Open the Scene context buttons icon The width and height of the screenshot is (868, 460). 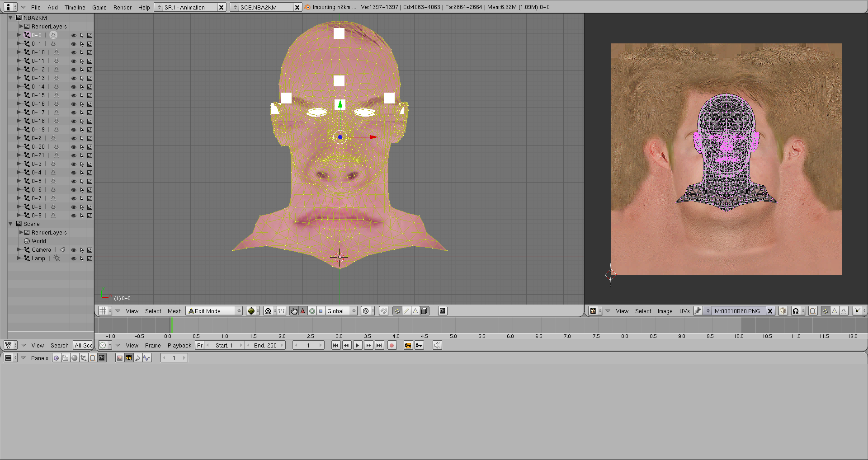pos(102,358)
